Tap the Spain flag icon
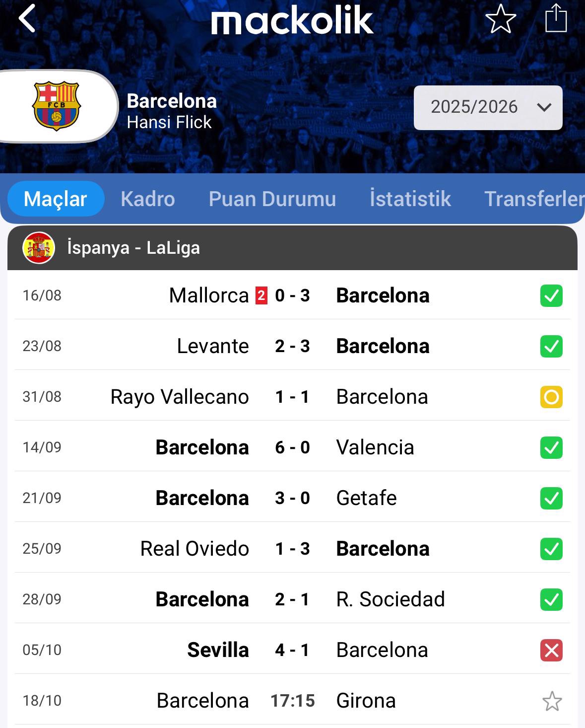The width and height of the screenshot is (585, 728). [39, 247]
